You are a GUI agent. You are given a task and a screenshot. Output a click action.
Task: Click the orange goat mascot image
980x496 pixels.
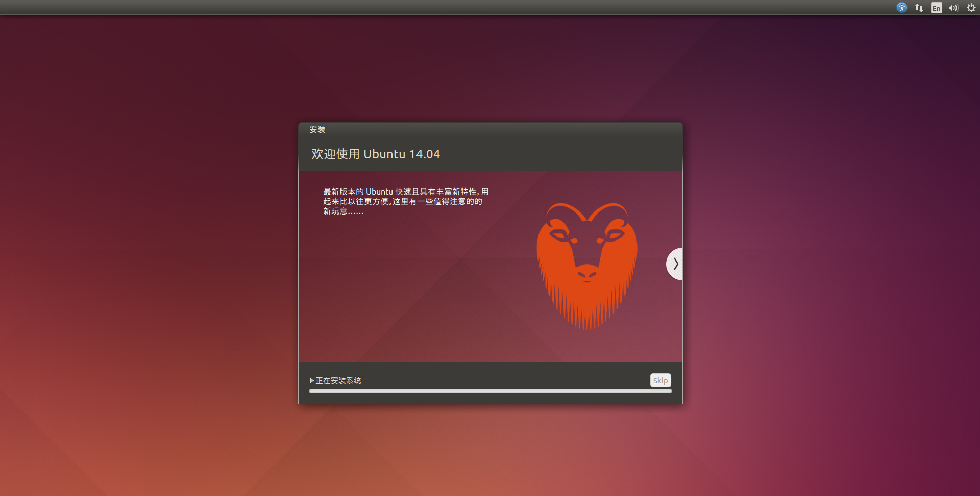click(587, 266)
